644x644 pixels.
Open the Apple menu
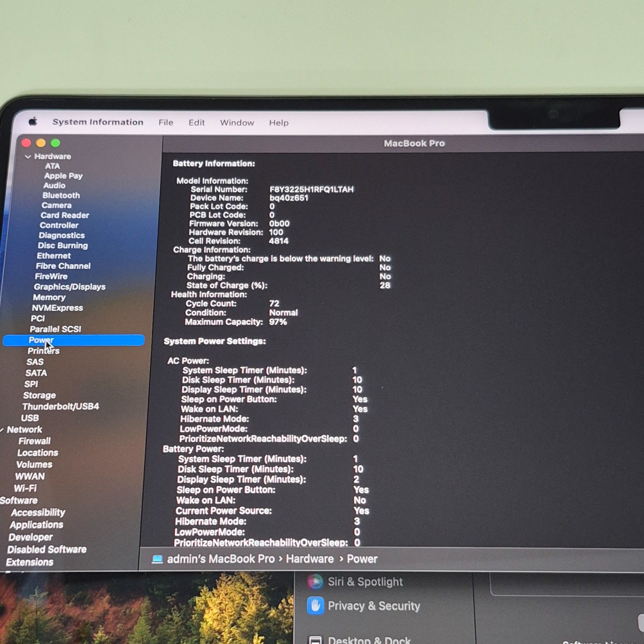(33, 122)
